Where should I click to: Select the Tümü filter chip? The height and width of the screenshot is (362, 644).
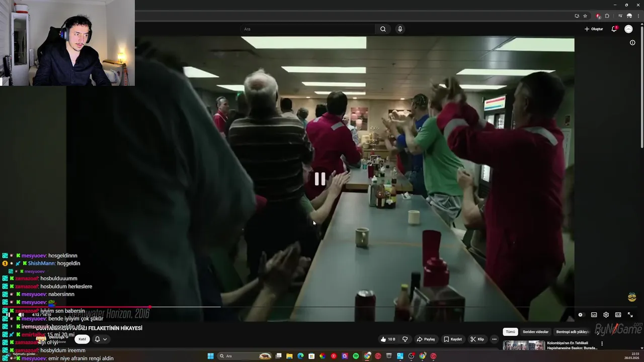tap(511, 332)
